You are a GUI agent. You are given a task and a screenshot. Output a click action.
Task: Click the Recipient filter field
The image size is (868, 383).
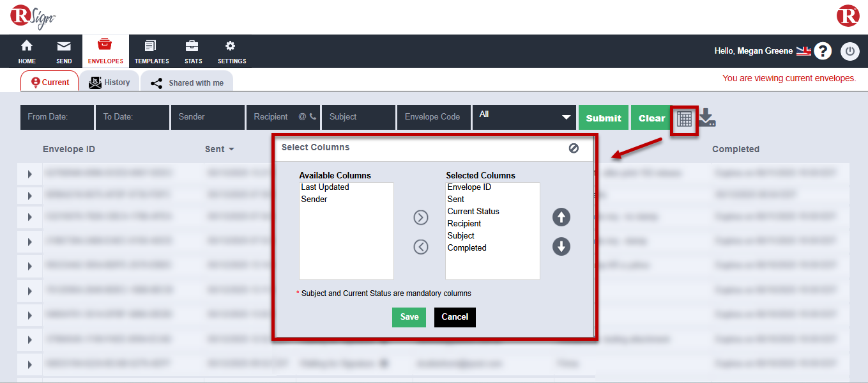tap(283, 117)
